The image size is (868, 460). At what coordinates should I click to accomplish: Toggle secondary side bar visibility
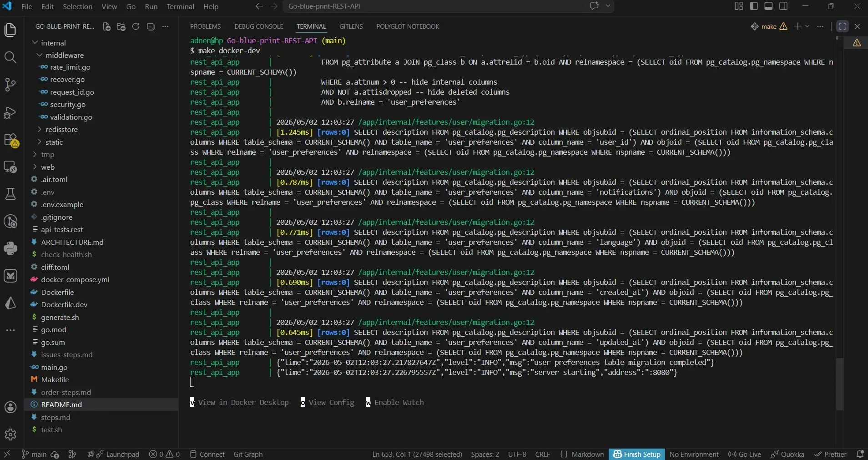[x=783, y=6]
